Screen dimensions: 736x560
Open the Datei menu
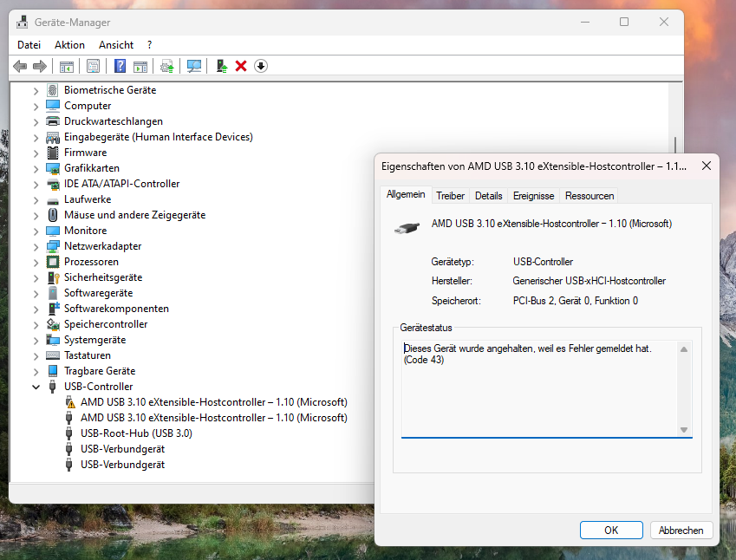[29, 45]
